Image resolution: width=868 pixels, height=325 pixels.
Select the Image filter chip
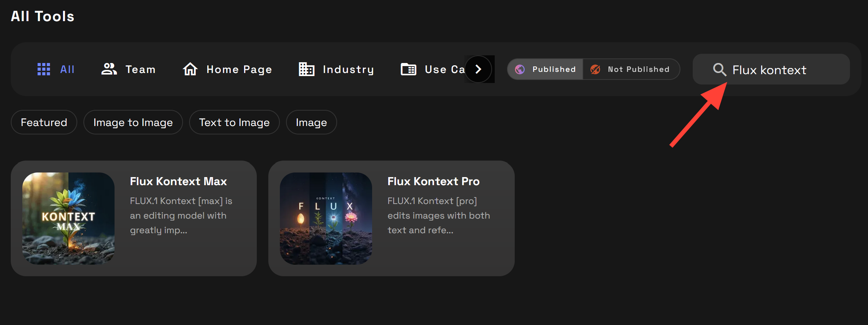pyautogui.click(x=311, y=122)
